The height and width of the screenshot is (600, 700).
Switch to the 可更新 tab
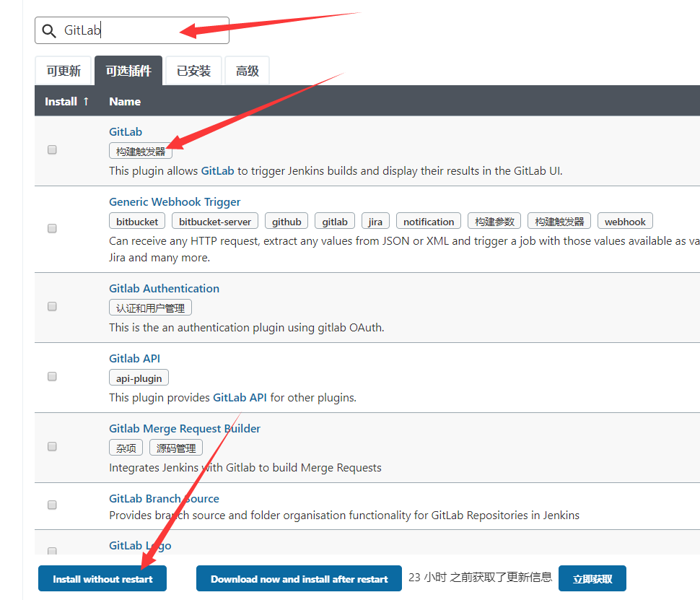(x=64, y=71)
